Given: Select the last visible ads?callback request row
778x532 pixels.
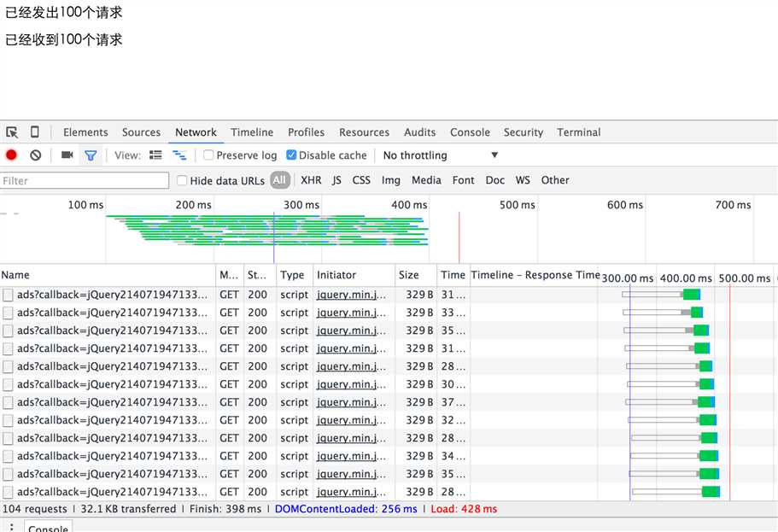Looking at the screenshot, I should point(389,492).
